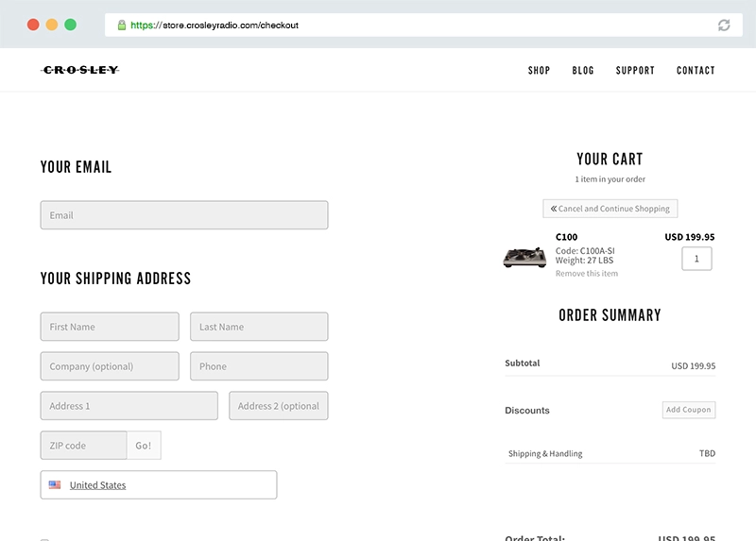Click the Go! button beside ZIP code
The width and height of the screenshot is (756, 541).
[144, 446]
